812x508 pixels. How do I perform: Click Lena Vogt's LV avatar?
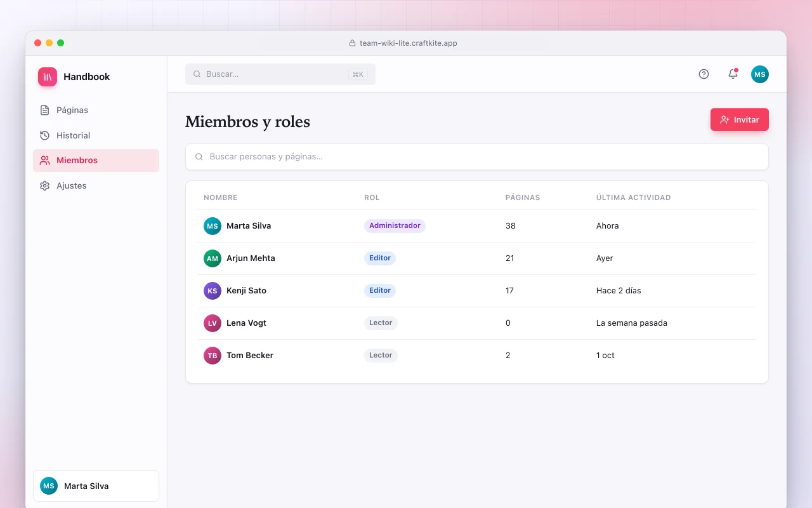[x=213, y=323]
